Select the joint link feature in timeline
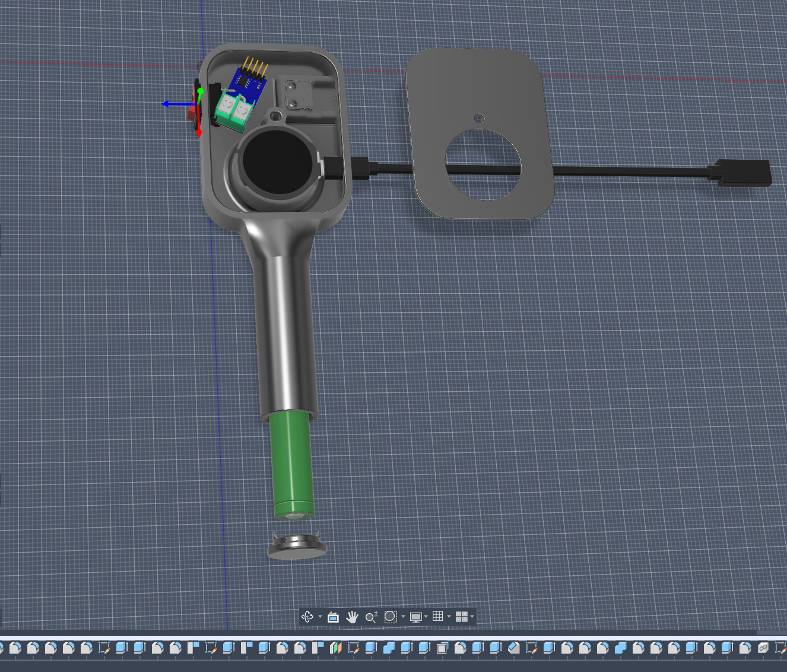 763,648
